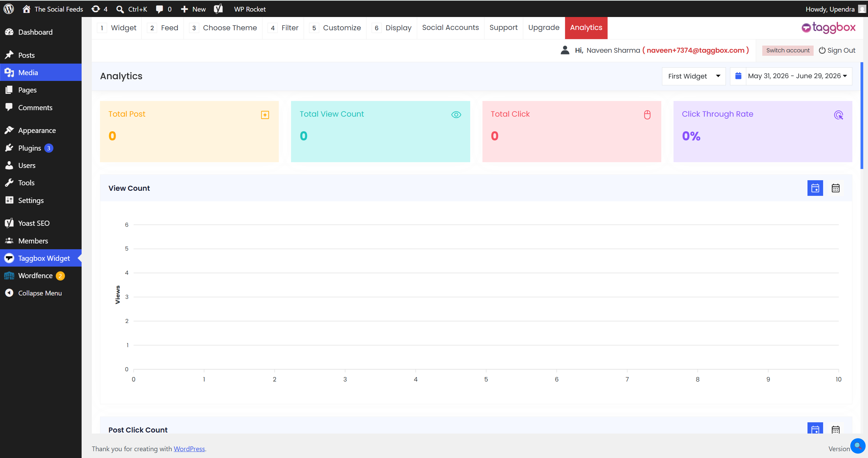Viewport: 868px width, 458px height.
Task: Open the Social Accounts tab
Action: tap(450, 28)
